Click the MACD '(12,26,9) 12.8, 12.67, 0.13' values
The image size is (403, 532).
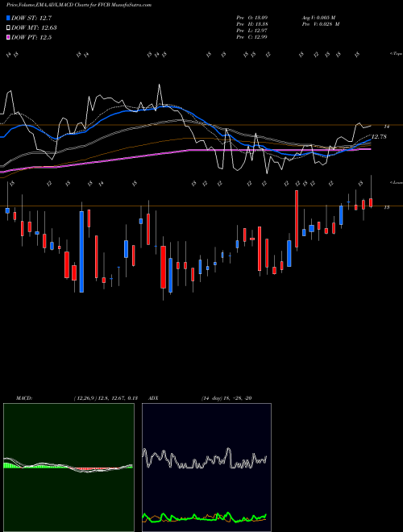(106, 398)
